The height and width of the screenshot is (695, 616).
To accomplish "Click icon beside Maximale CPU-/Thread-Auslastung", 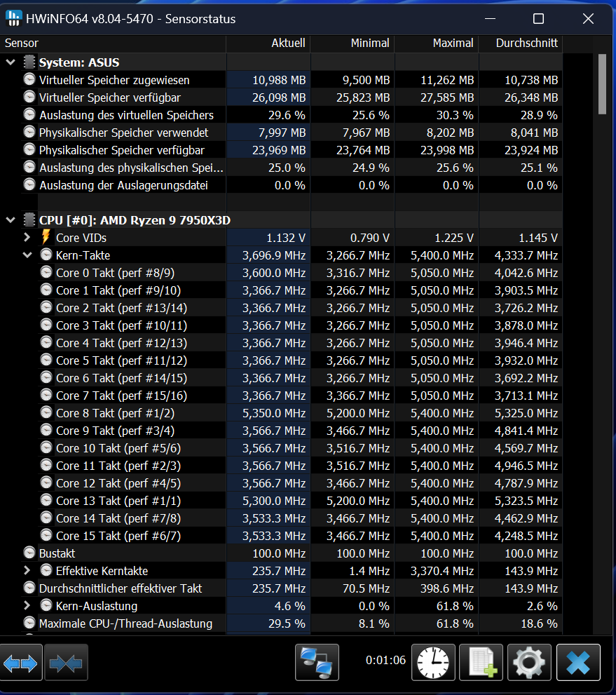I will click(29, 623).
